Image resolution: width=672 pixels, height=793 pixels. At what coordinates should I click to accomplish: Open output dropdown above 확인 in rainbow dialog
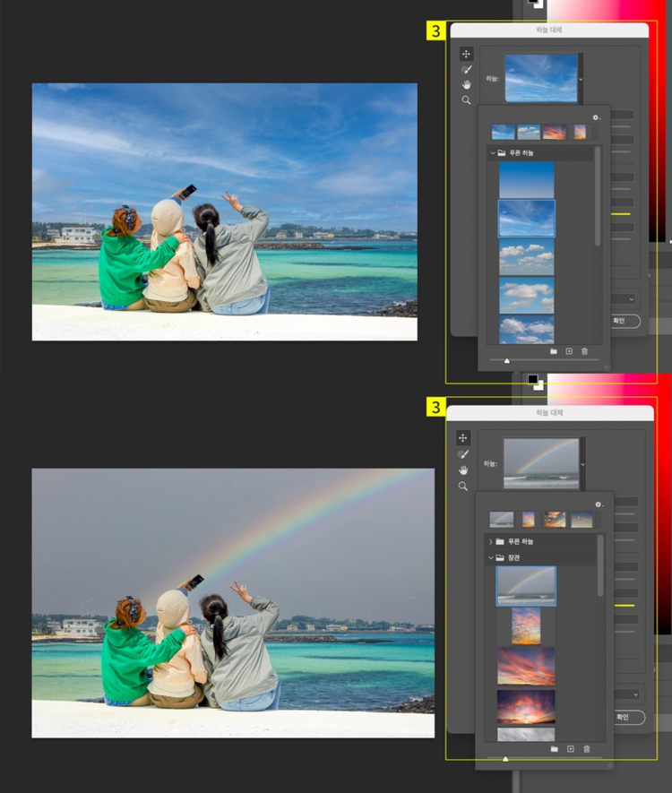[x=626, y=694]
